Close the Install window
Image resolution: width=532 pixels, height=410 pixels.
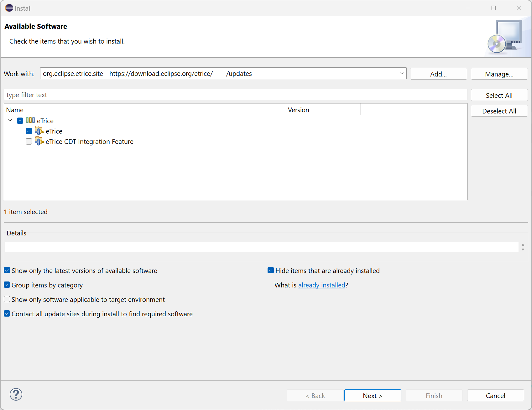(x=519, y=8)
